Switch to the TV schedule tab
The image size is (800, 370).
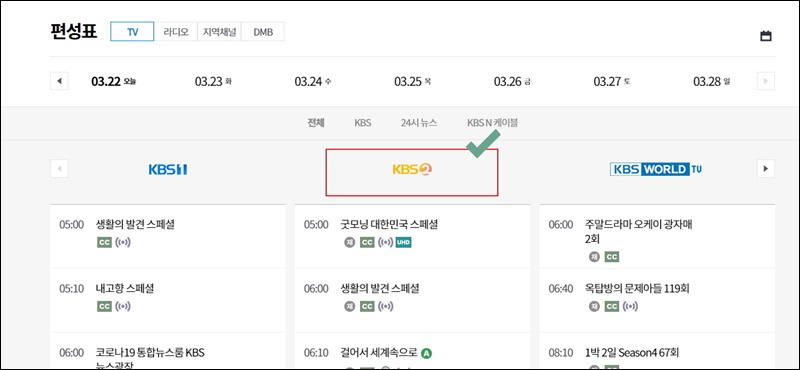[x=133, y=32]
